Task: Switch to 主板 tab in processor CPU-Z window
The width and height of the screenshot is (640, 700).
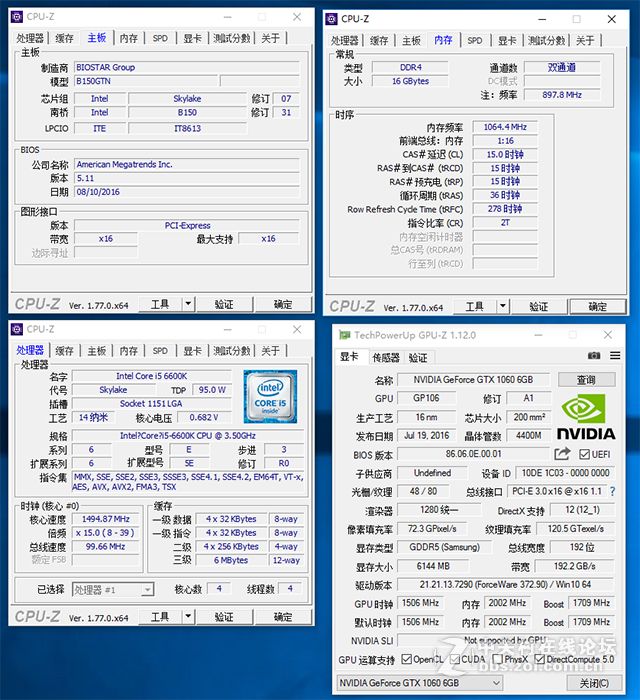Action: click(x=96, y=351)
